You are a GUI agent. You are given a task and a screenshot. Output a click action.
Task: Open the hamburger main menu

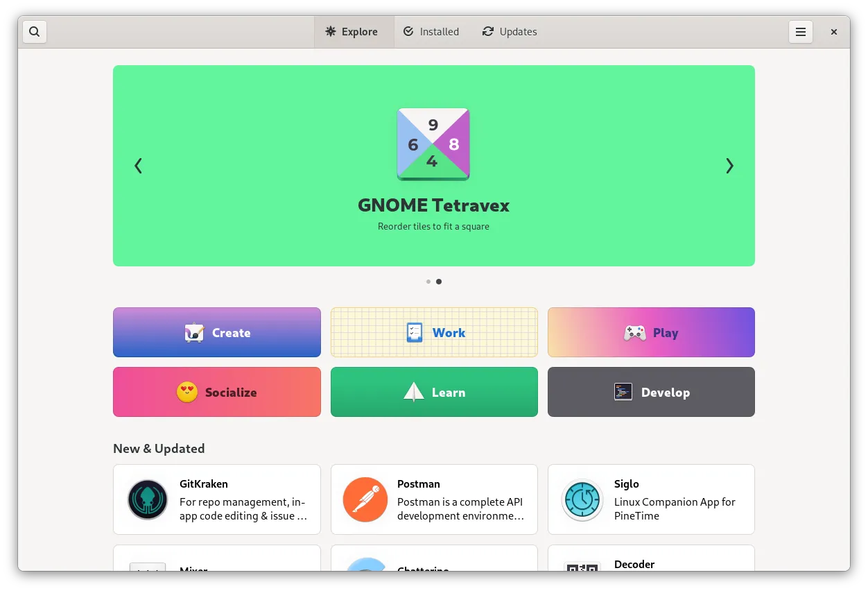pos(800,32)
